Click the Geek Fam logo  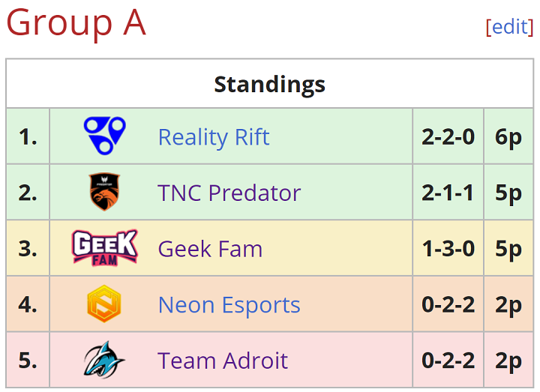click(x=105, y=248)
